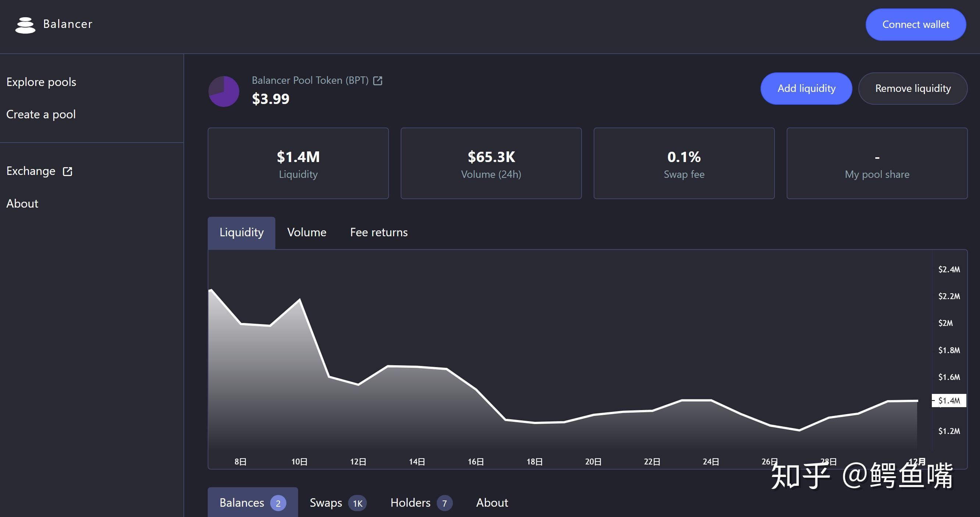Click the highlighted $1.4M axis marker
This screenshot has width=980, height=517.
point(949,401)
